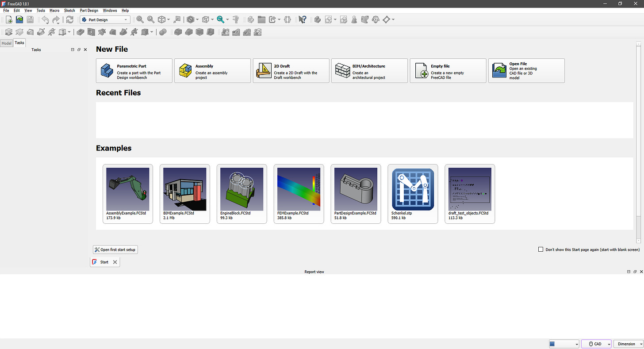This screenshot has width=644, height=349.
Task: Click the Redo arrow icon
Action: click(x=56, y=19)
